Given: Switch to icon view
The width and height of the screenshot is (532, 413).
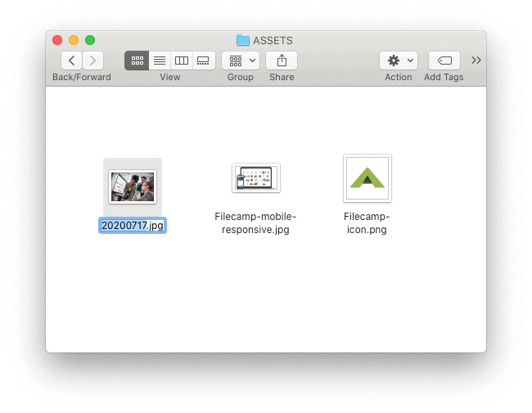Looking at the screenshot, I should point(137,61).
